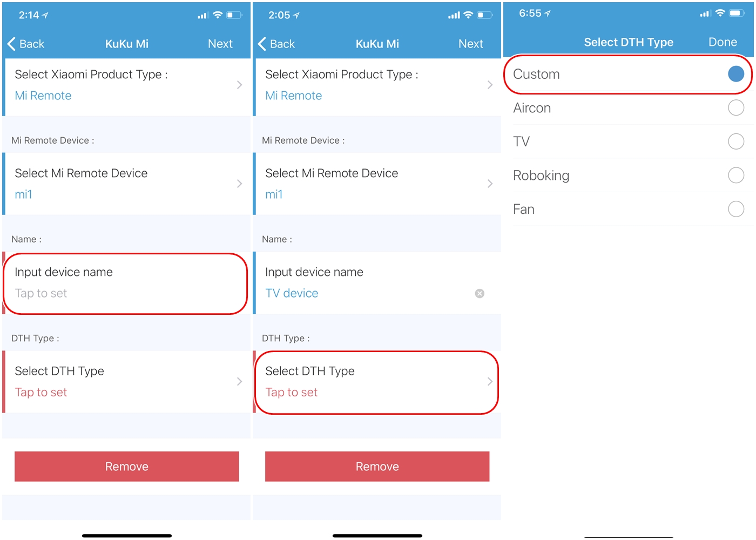
Task: Tap Select DTH Type header title
Action: pyautogui.click(x=629, y=42)
